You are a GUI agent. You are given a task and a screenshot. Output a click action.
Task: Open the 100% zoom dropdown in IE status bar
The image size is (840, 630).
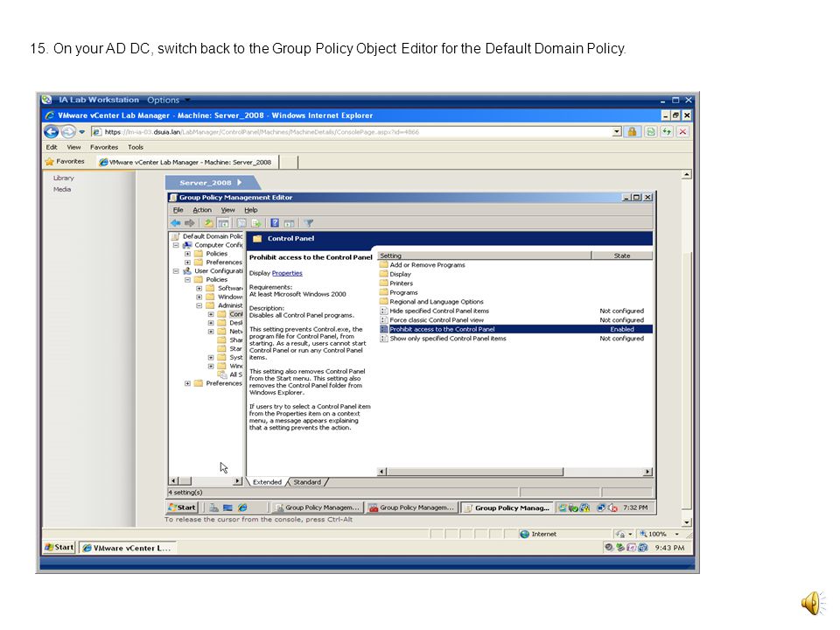(x=677, y=534)
